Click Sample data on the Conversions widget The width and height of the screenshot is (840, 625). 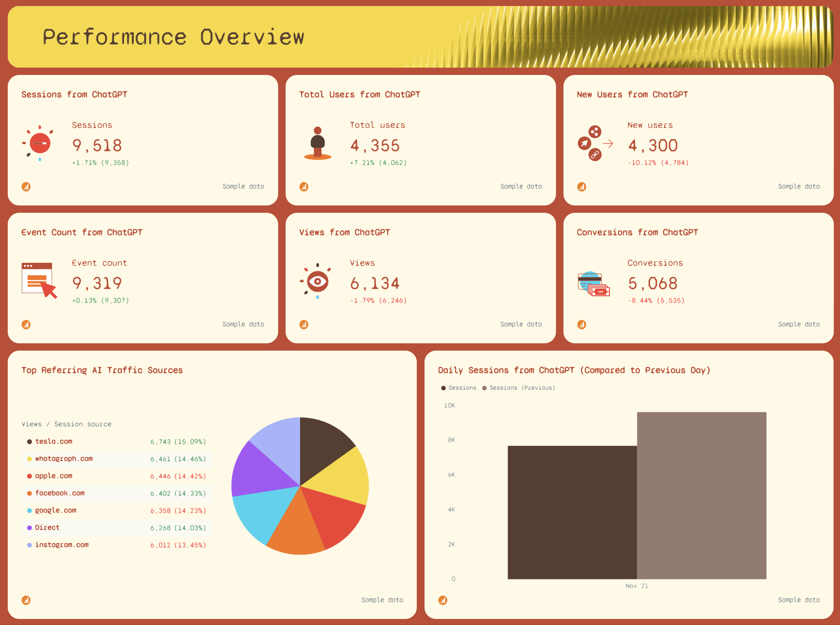(x=799, y=324)
